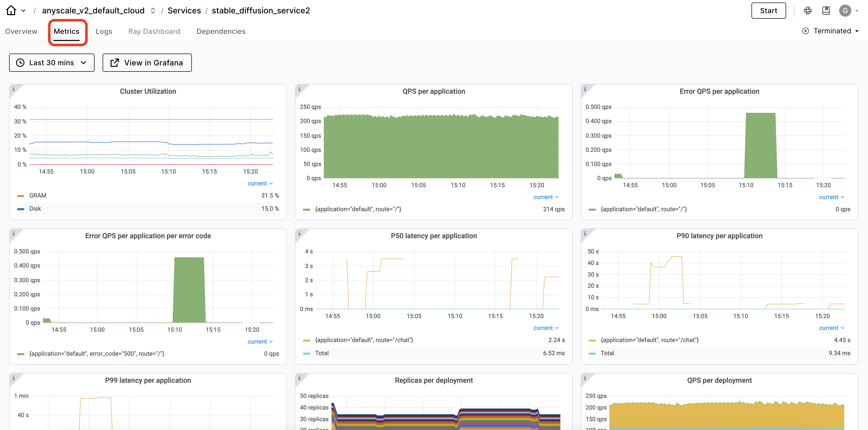Click View in Grafana button

click(x=147, y=63)
